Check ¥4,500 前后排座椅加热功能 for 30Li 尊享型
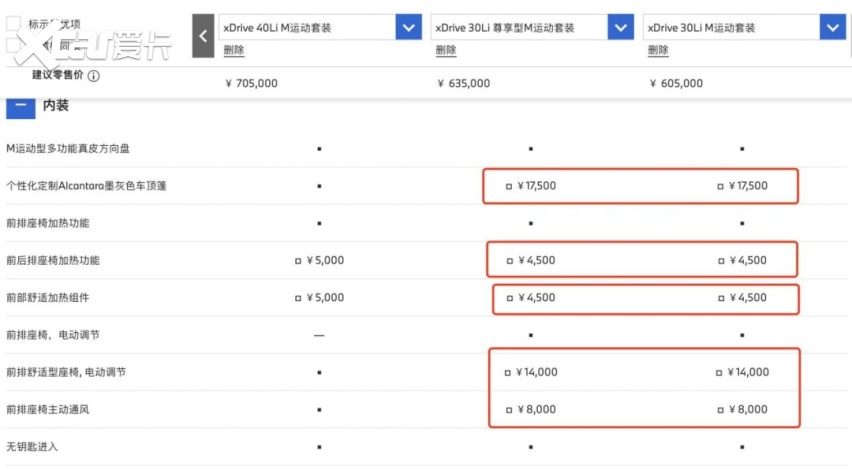 click(x=509, y=261)
